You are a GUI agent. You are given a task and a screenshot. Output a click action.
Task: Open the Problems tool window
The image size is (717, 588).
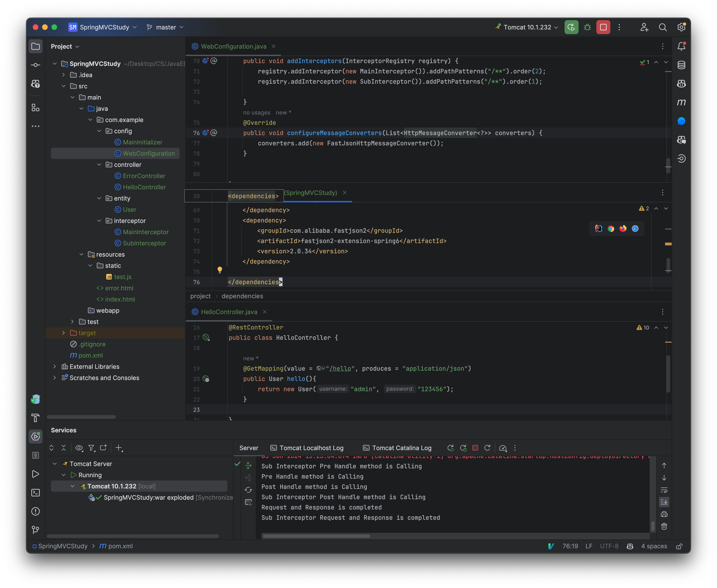tap(36, 511)
